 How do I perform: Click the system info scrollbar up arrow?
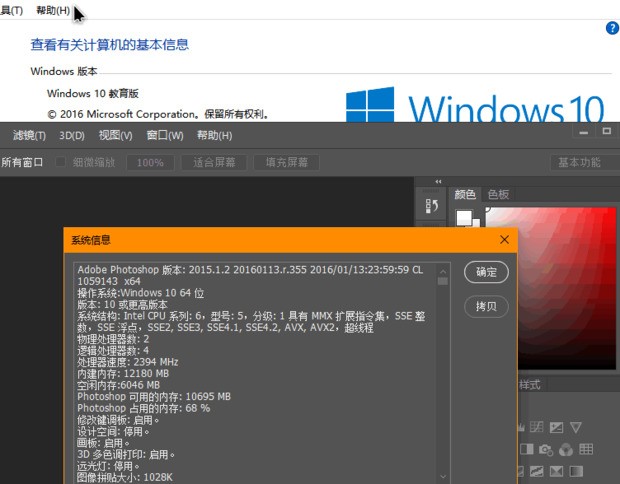tap(443, 272)
